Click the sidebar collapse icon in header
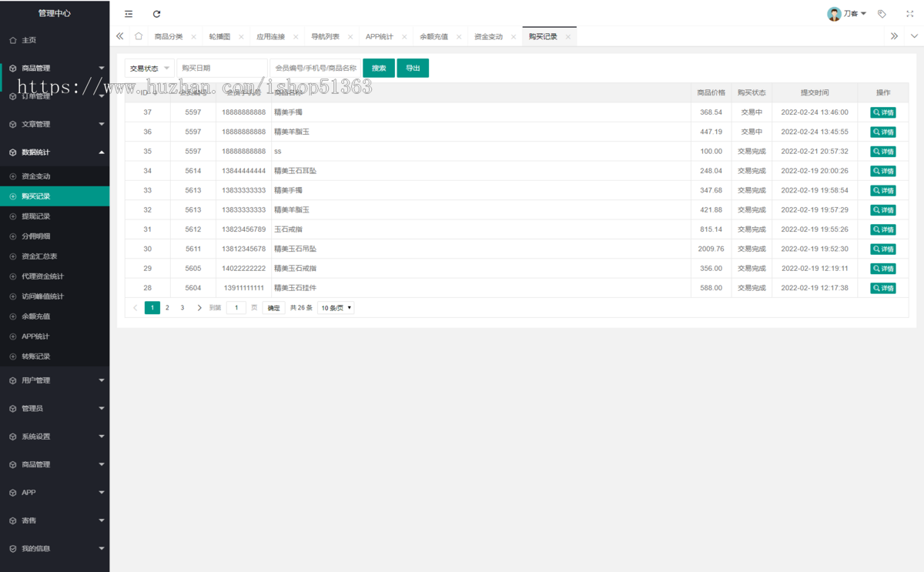The width and height of the screenshot is (924, 572). [x=129, y=14]
